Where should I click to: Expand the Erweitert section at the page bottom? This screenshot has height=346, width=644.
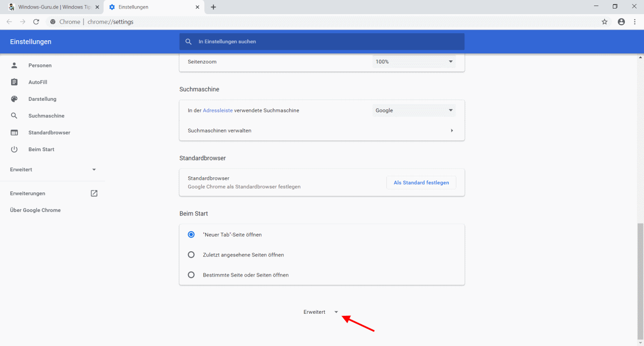tap(319, 312)
